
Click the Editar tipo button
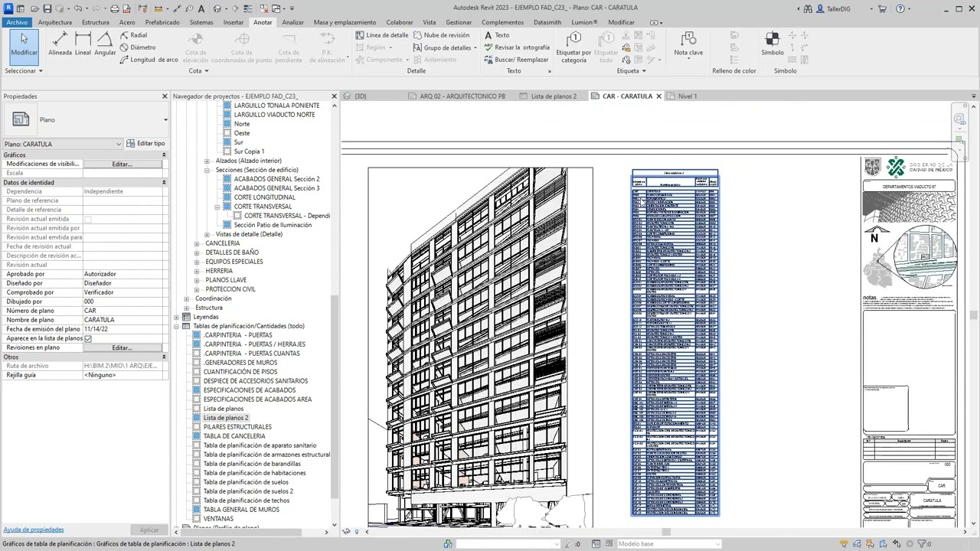click(145, 144)
